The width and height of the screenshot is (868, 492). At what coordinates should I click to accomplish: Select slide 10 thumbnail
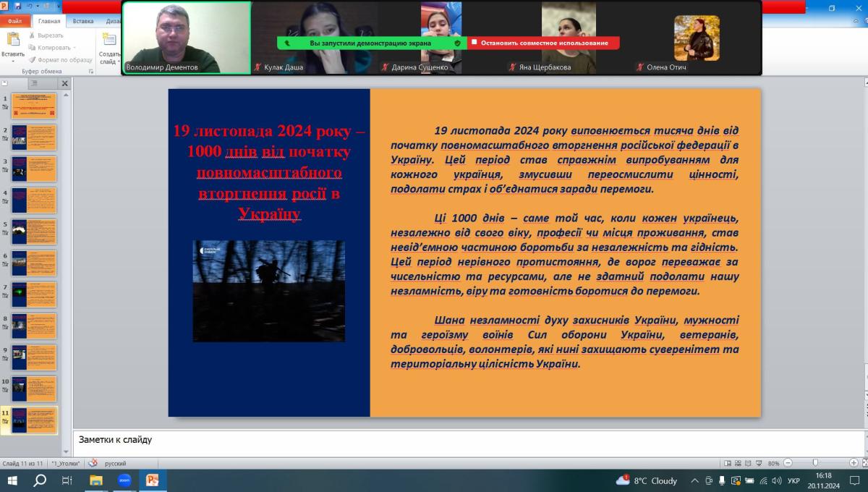[34, 389]
